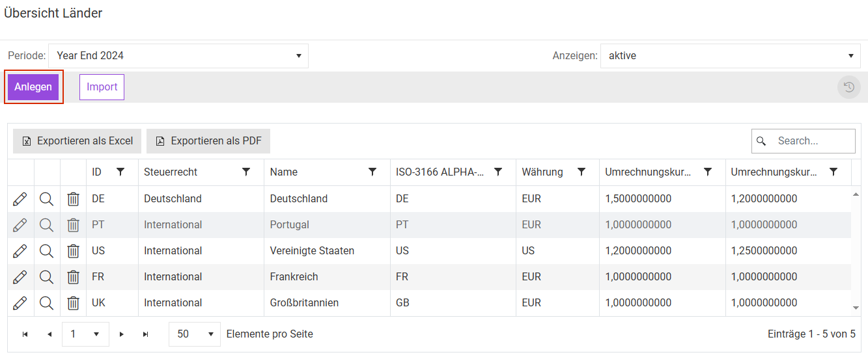Open the page number dropdown
Screen dimensions: 868x359
tap(85, 334)
